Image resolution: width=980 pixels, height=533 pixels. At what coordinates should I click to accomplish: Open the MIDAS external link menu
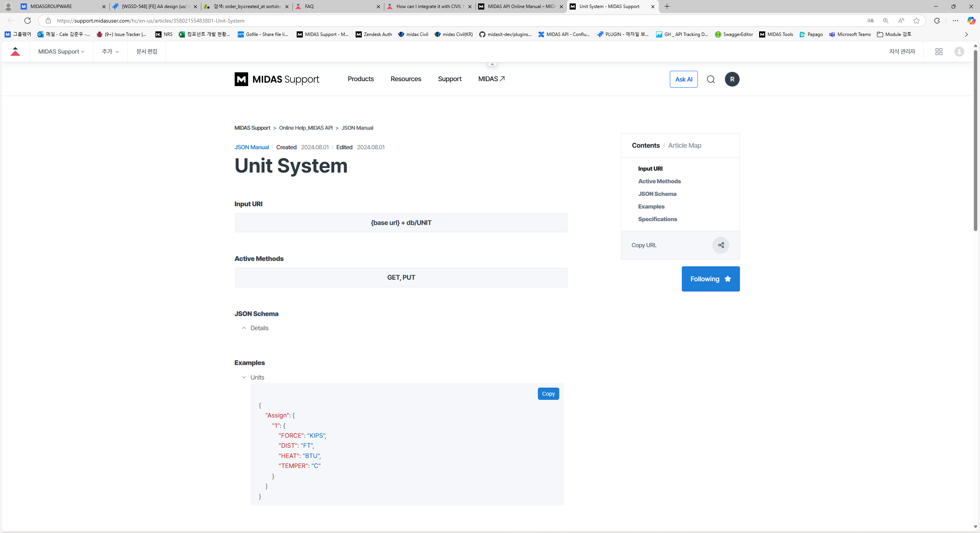coord(492,79)
